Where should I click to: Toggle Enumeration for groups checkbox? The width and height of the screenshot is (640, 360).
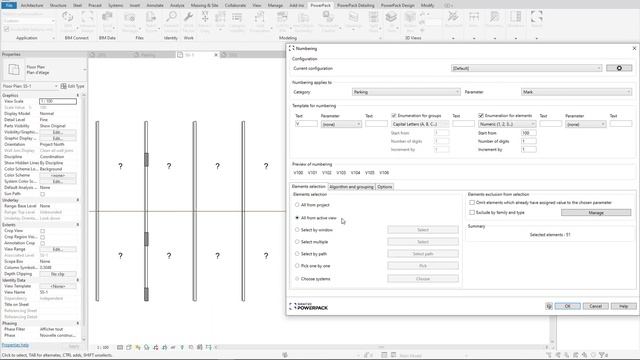pyautogui.click(x=394, y=116)
